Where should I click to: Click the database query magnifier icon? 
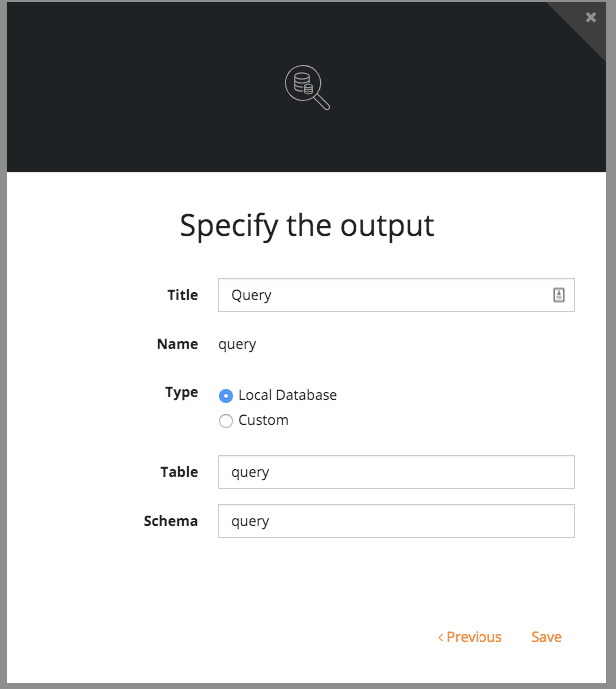[x=307, y=87]
